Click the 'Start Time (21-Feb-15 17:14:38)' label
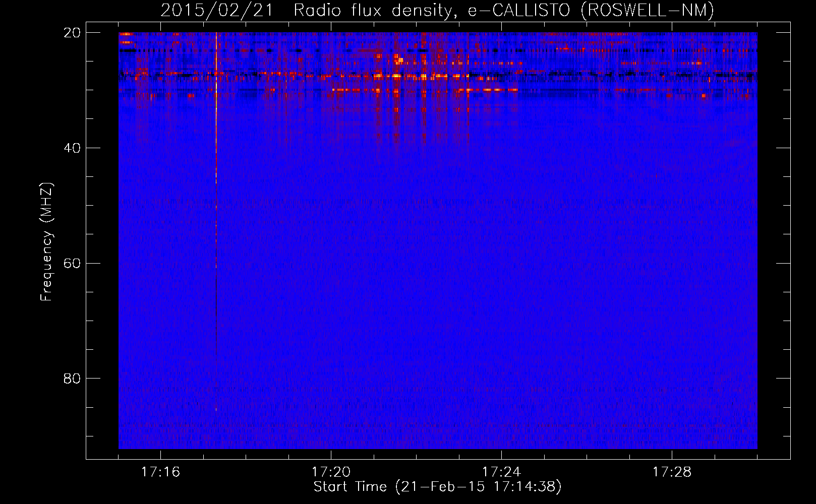 tap(437, 487)
